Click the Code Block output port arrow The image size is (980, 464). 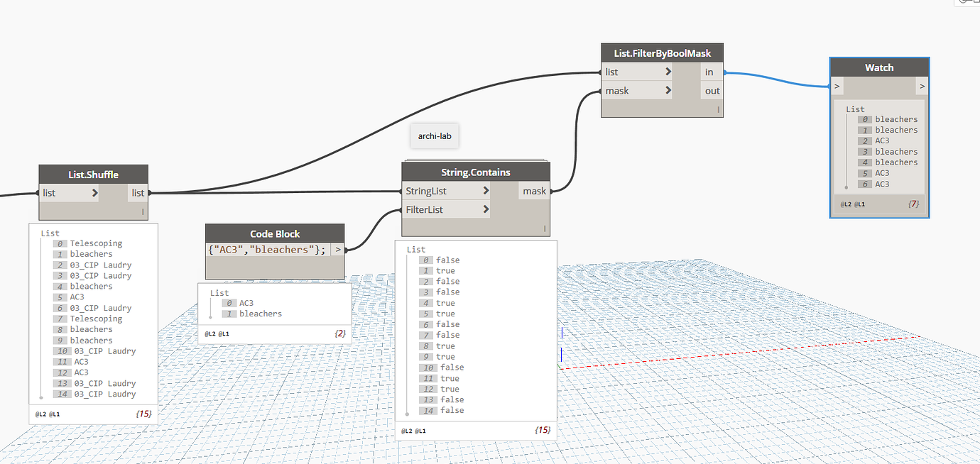(337, 249)
